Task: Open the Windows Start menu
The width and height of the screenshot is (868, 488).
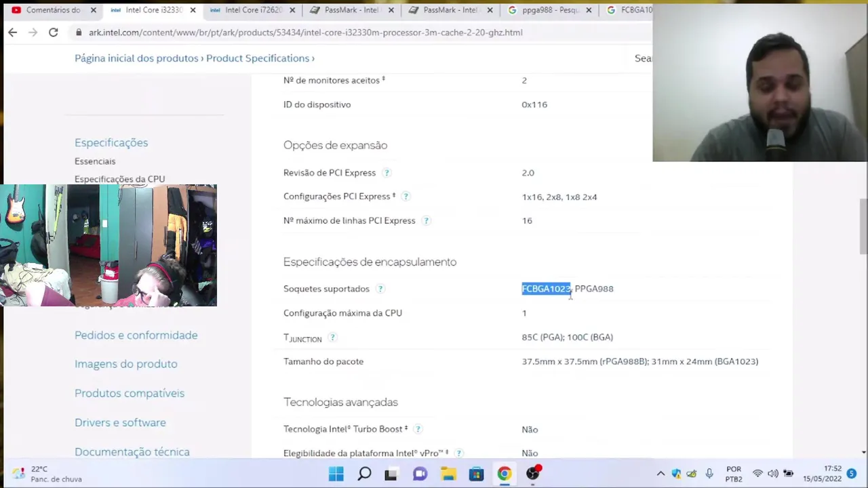Action: [336, 474]
